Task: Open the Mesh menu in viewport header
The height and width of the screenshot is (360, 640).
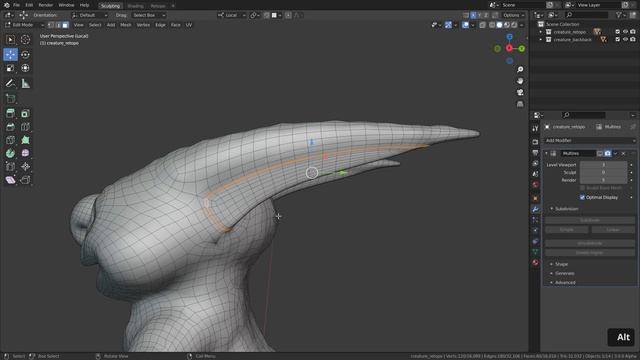Action: pyautogui.click(x=126, y=25)
